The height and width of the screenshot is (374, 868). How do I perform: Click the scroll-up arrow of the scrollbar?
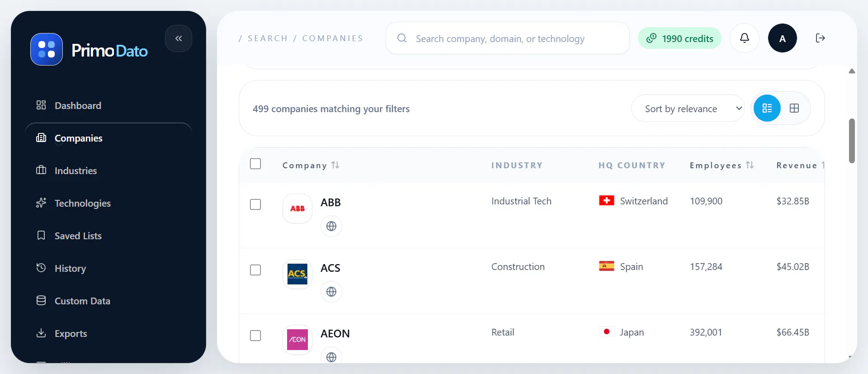[852, 71]
